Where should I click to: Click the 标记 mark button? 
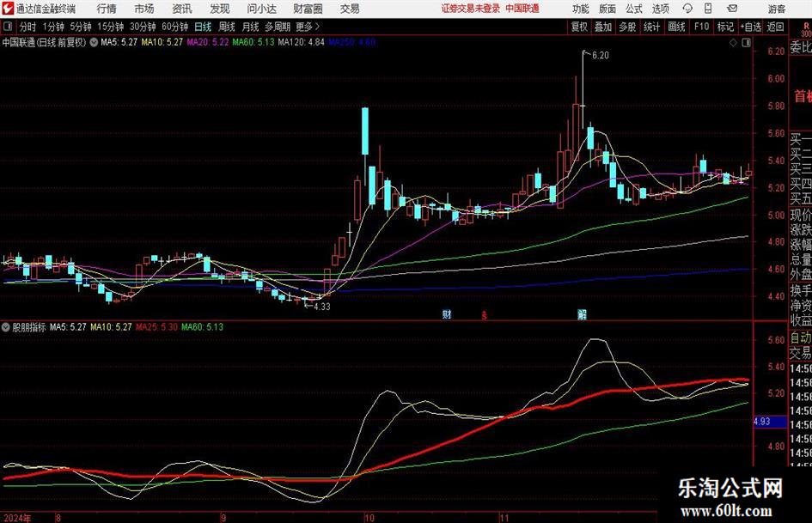click(725, 27)
